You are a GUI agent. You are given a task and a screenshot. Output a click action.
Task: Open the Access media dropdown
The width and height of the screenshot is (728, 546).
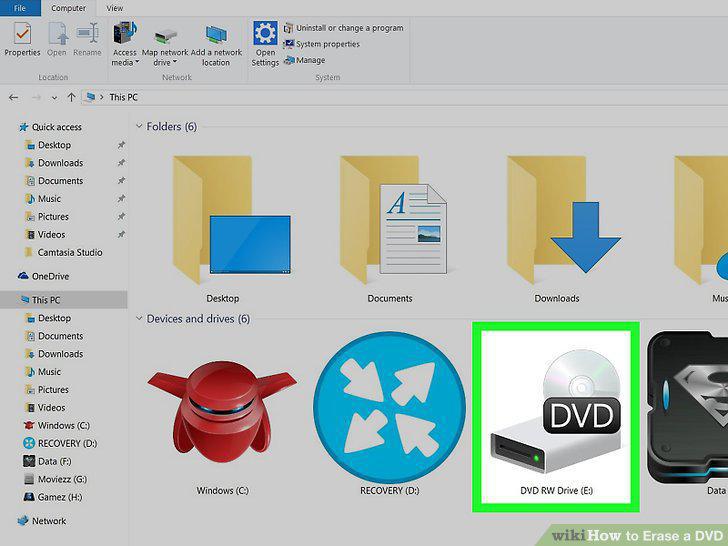124,44
